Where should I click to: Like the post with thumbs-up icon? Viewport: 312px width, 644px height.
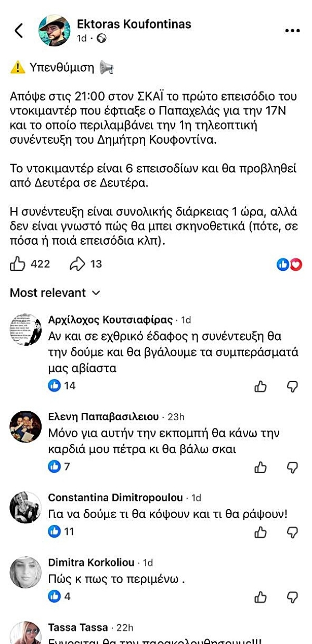(x=18, y=264)
